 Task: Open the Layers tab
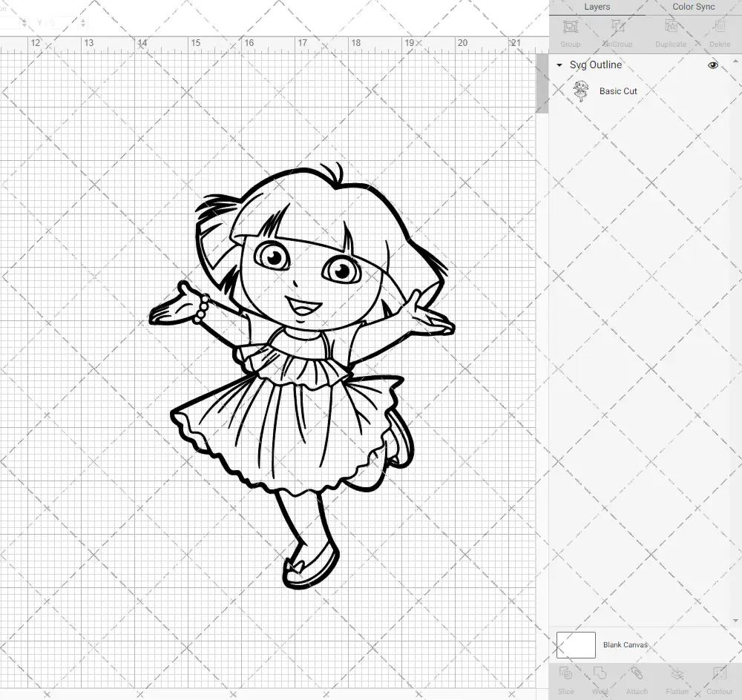[x=597, y=7]
